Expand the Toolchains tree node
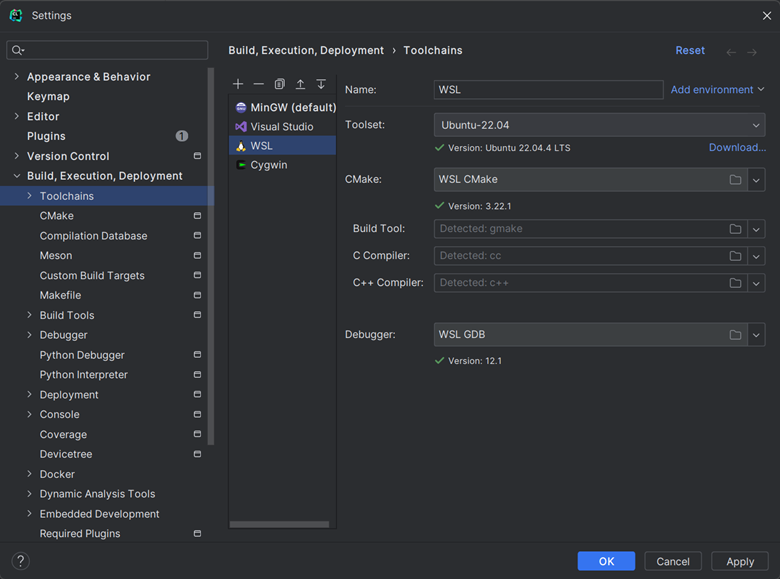The image size is (780, 579). point(29,196)
